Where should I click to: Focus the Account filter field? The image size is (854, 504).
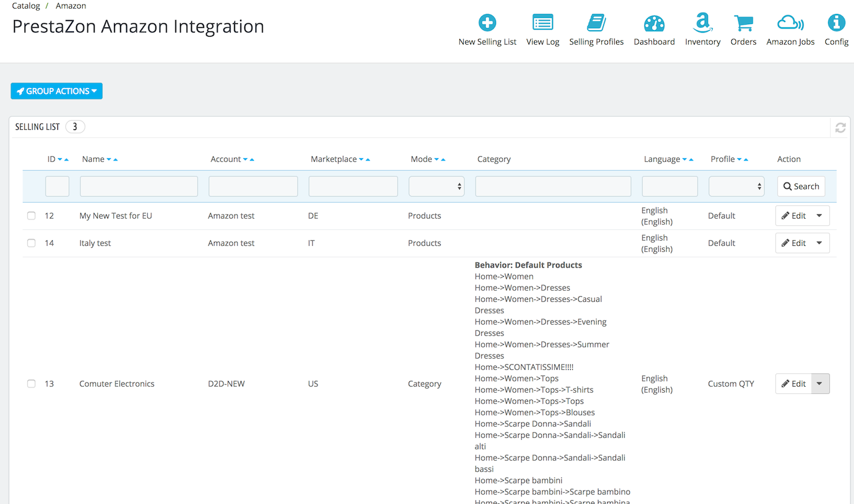(253, 187)
